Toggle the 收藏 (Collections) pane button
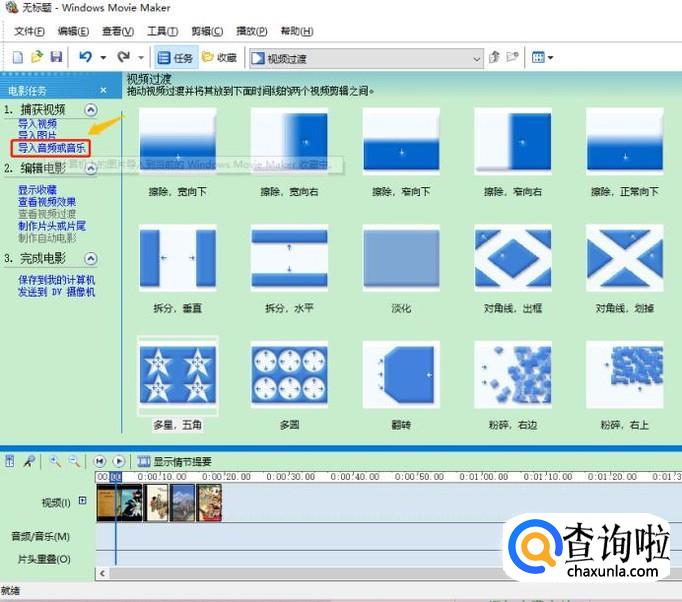The height and width of the screenshot is (602, 682). (x=220, y=58)
